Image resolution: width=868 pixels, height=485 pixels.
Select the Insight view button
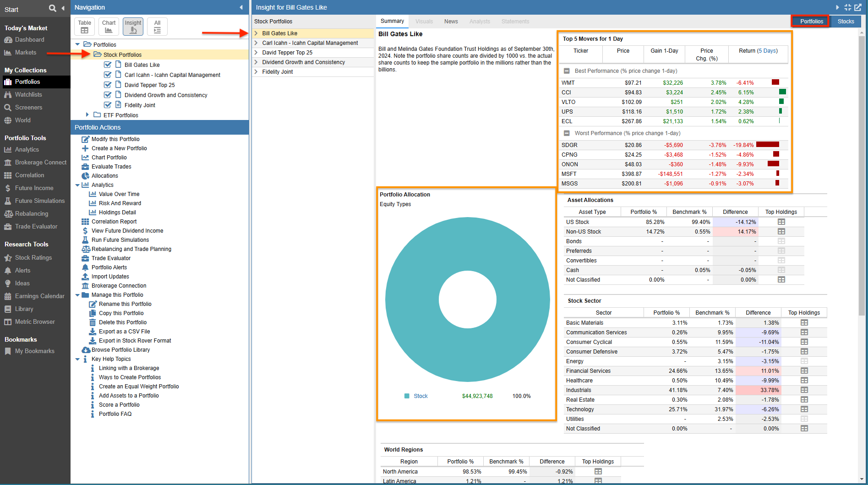[x=133, y=27]
